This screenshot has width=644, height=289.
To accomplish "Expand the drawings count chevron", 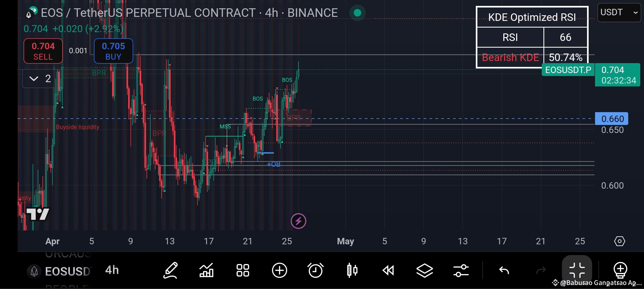I will tap(34, 78).
